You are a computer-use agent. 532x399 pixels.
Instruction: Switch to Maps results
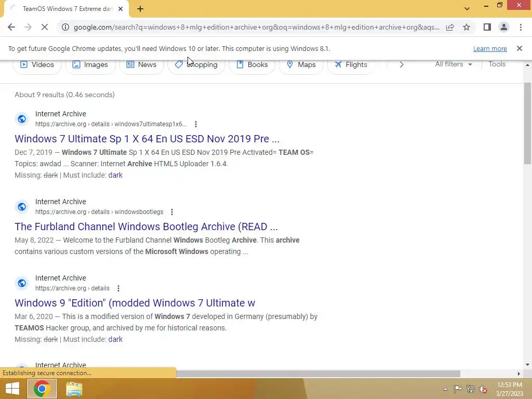coord(301,64)
